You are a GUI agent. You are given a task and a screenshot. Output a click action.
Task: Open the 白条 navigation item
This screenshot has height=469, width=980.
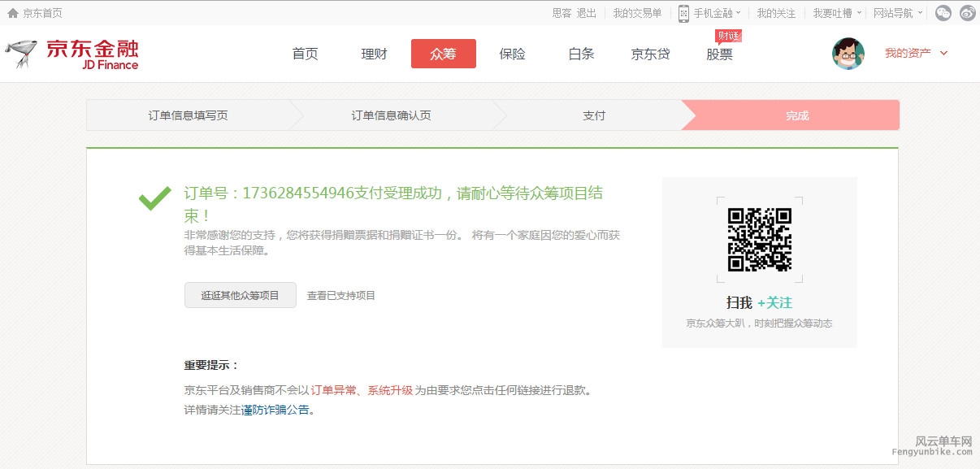pyautogui.click(x=581, y=54)
